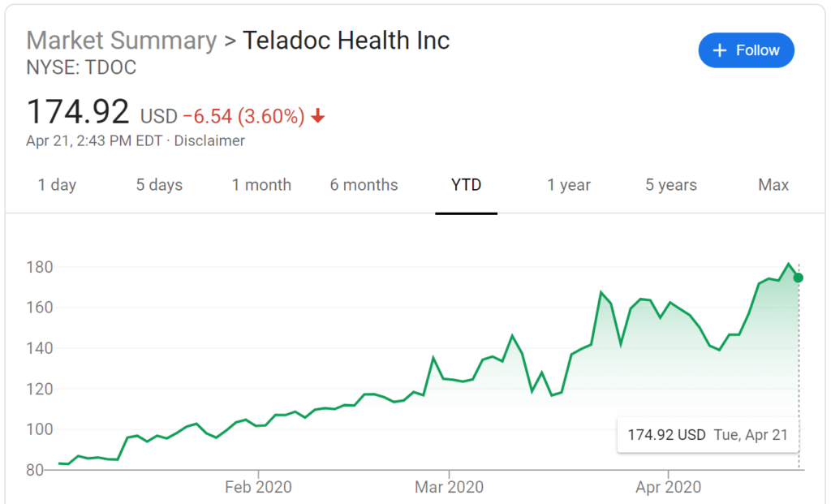The height and width of the screenshot is (504, 831).
Task: Open the Disclaimer link
Action: [x=209, y=140]
